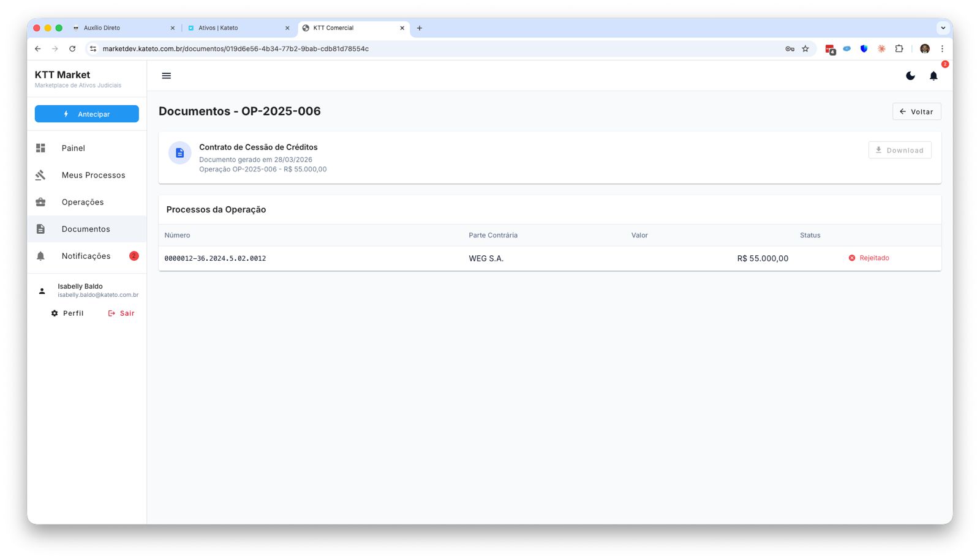Click the blue document icon for the Contrato
The width and height of the screenshot is (980, 560).
[x=179, y=153]
